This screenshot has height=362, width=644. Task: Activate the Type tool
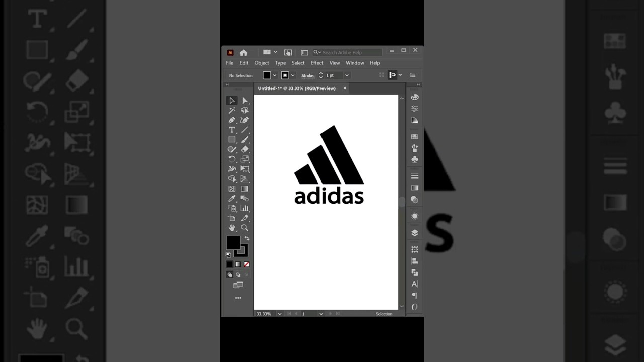click(x=232, y=130)
